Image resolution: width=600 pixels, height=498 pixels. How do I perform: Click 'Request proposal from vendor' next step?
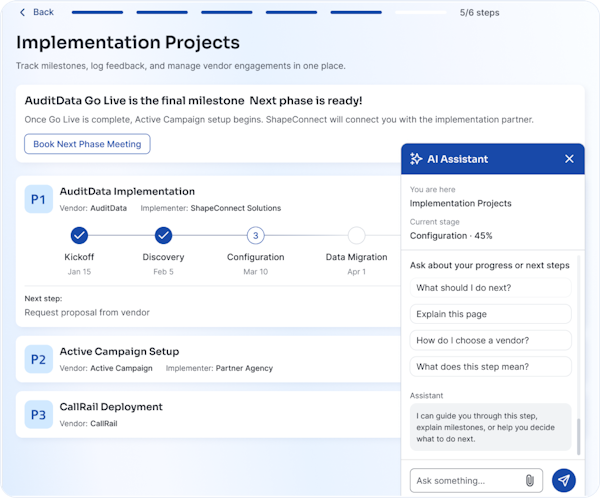(87, 313)
